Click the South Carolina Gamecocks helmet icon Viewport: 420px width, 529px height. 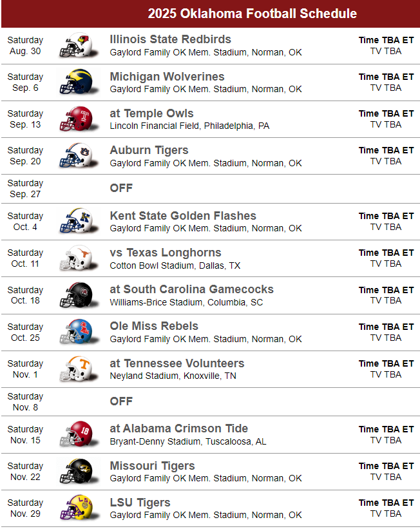tap(76, 295)
